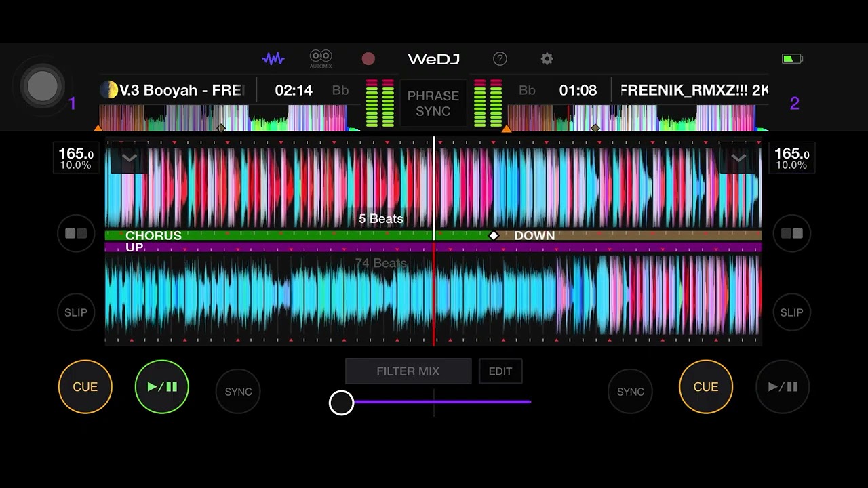
Task: Start deck 2 with play/pause button
Action: [783, 387]
